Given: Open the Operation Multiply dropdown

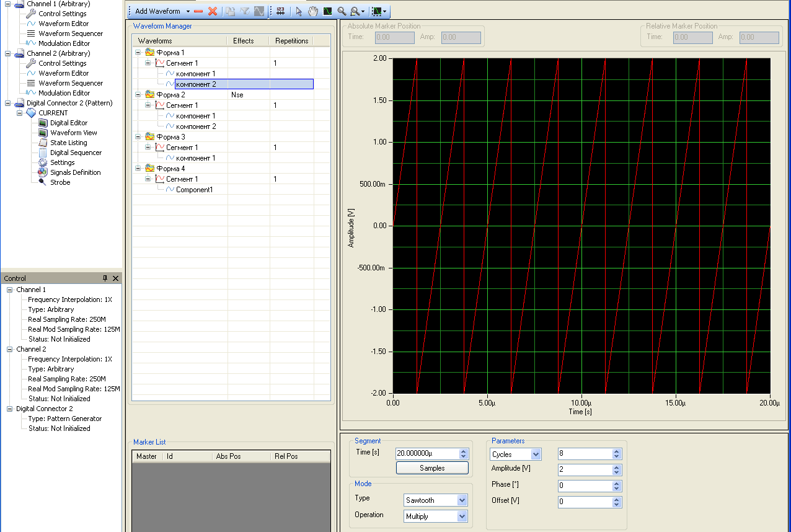Looking at the screenshot, I should pos(461,516).
